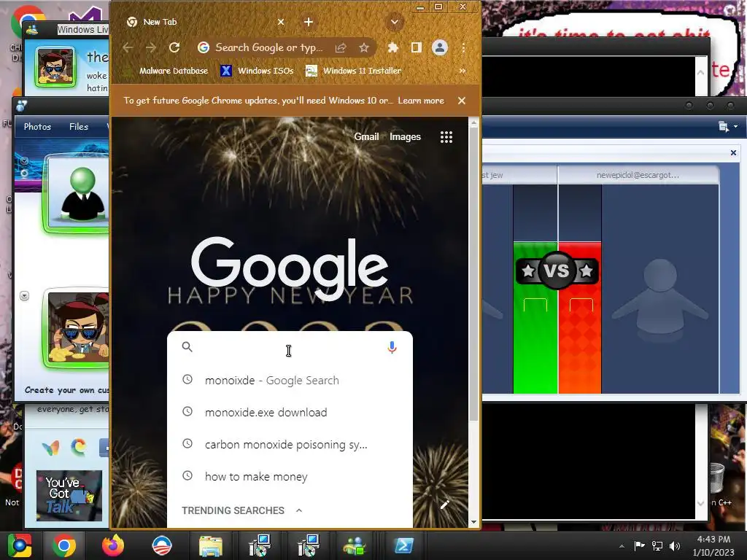This screenshot has width=747, height=560.
Task: Go back in Chrome
Action: 128,47
